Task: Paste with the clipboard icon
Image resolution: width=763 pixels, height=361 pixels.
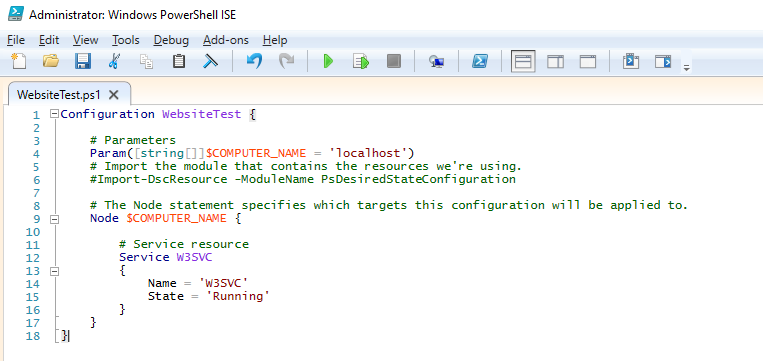Action: click(x=179, y=61)
